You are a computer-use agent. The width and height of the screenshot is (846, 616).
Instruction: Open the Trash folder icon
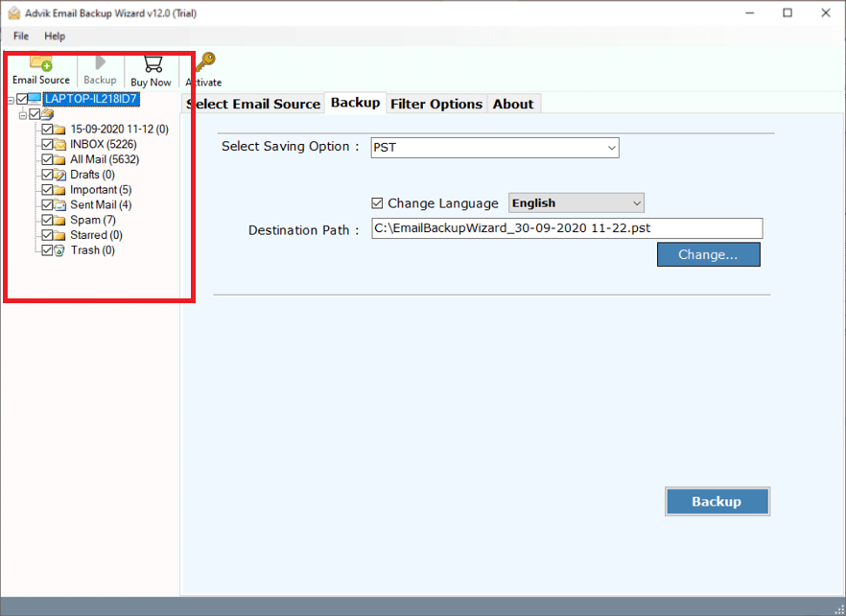pyautogui.click(x=59, y=249)
